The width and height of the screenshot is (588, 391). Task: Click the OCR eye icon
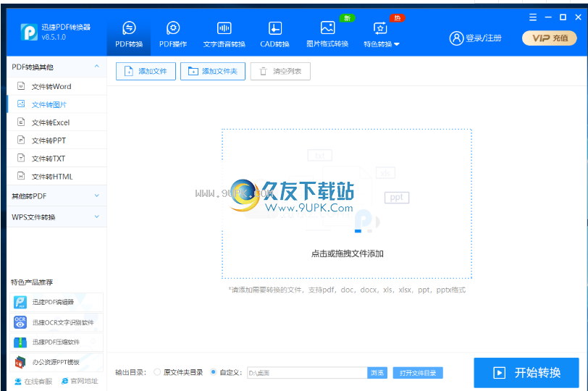pos(20,322)
